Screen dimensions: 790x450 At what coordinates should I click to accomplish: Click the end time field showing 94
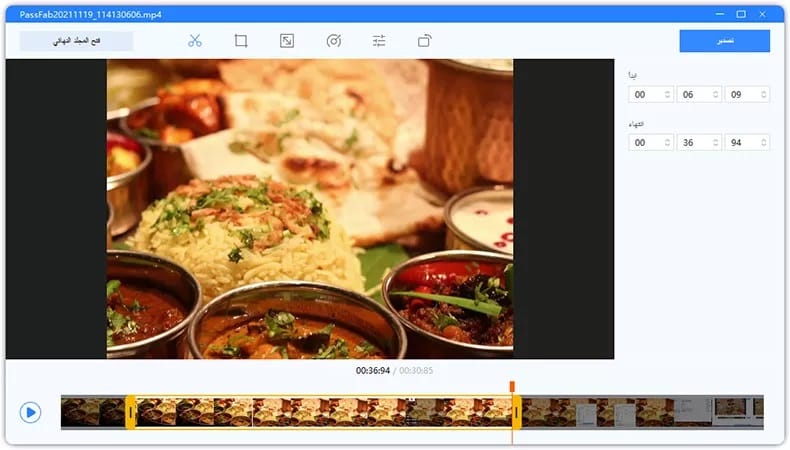click(x=747, y=143)
